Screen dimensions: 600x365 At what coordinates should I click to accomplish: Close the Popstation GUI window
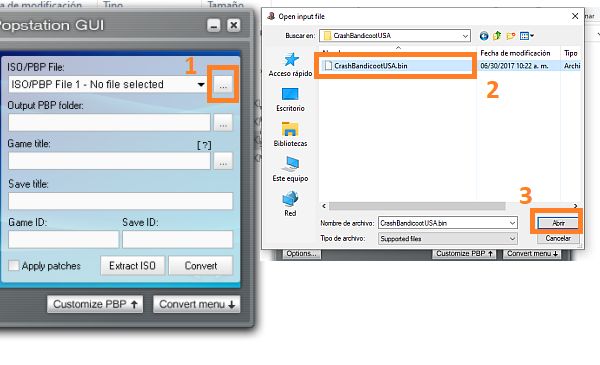click(233, 26)
